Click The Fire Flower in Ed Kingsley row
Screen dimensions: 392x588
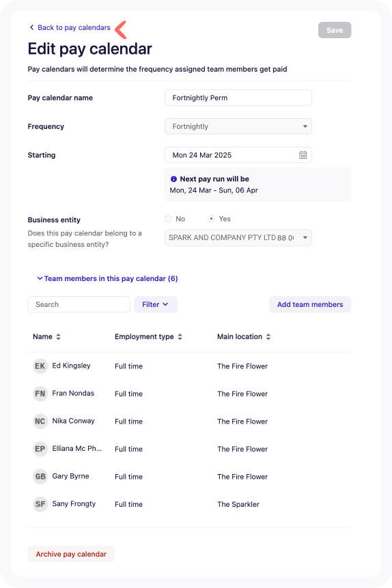[242, 366]
